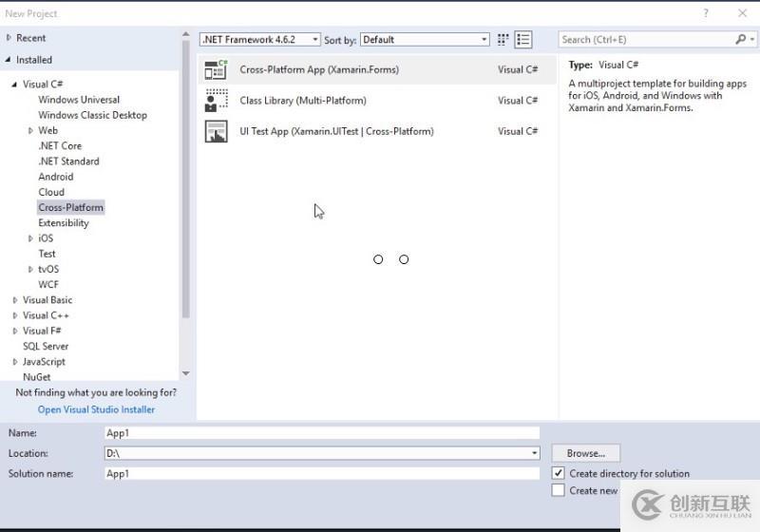This screenshot has width=760, height=532.
Task: Click the Browse... button
Action: point(585,453)
